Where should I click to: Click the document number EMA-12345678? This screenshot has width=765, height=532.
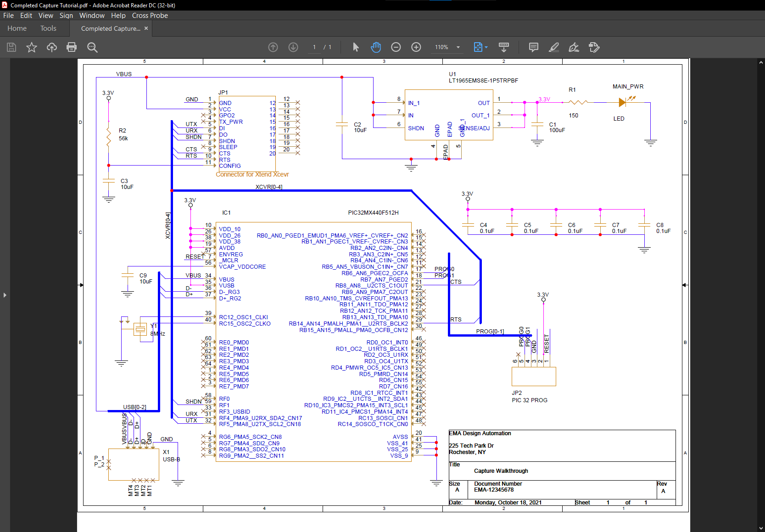coord(494,490)
